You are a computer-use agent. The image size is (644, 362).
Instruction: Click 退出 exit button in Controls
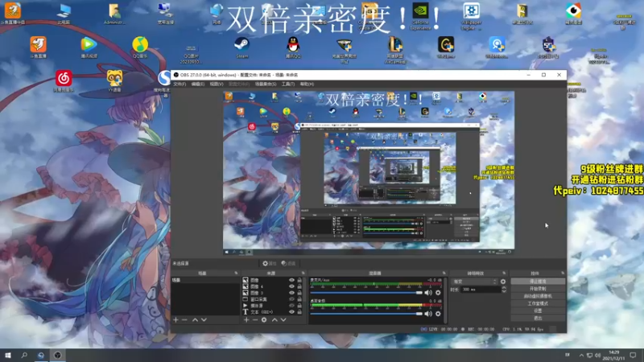[x=538, y=318]
